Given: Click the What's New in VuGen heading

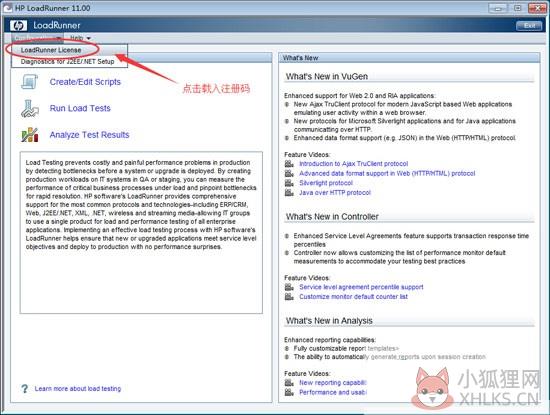Looking at the screenshot, I should pos(327,76).
